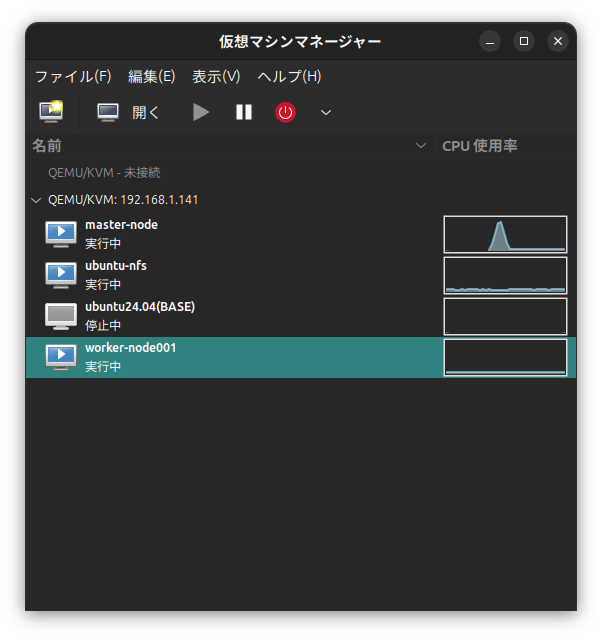Click the master-node CPU usage graph
602x639 pixels.
click(505, 234)
